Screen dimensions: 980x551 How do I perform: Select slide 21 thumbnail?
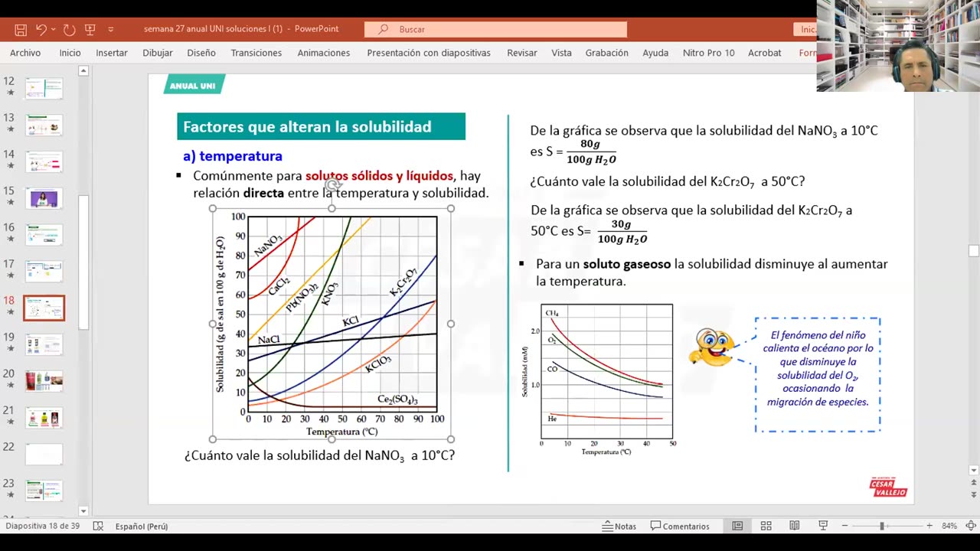coord(44,417)
